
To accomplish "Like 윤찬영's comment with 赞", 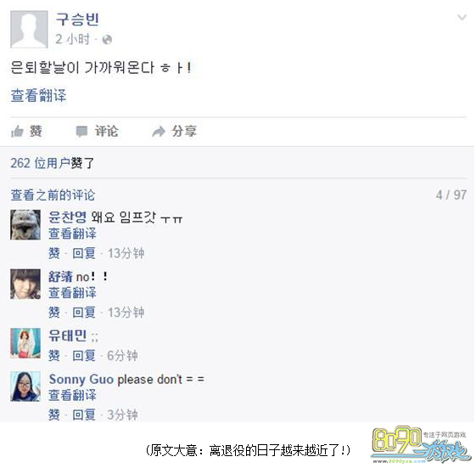I will pos(54,253).
